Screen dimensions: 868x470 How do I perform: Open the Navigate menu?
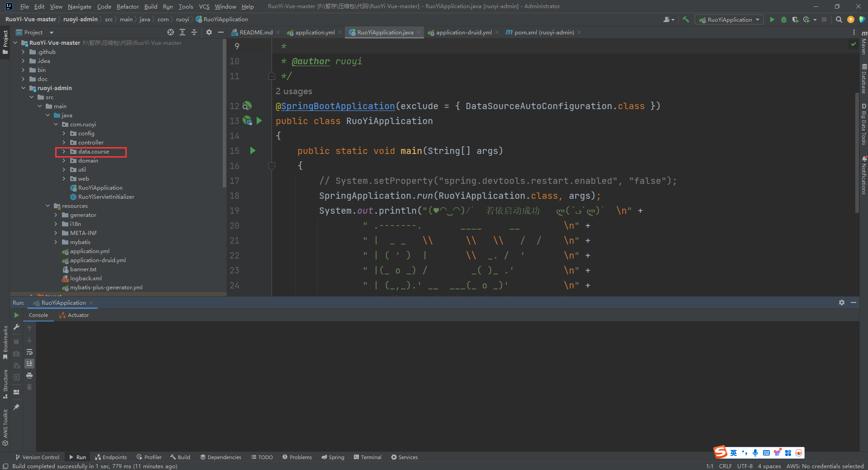click(x=80, y=6)
